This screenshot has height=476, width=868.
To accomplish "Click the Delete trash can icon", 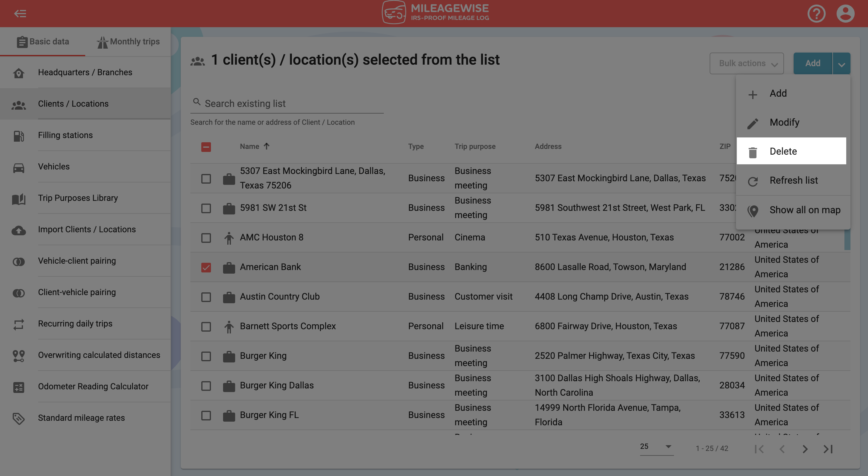I will pos(753,152).
